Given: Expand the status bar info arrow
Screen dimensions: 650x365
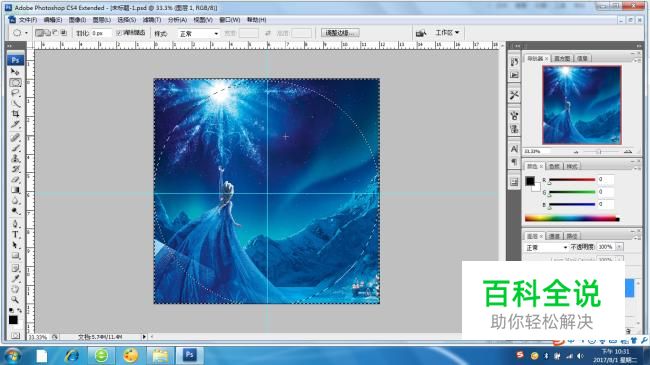Looking at the screenshot, I should [x=144, y=337].
